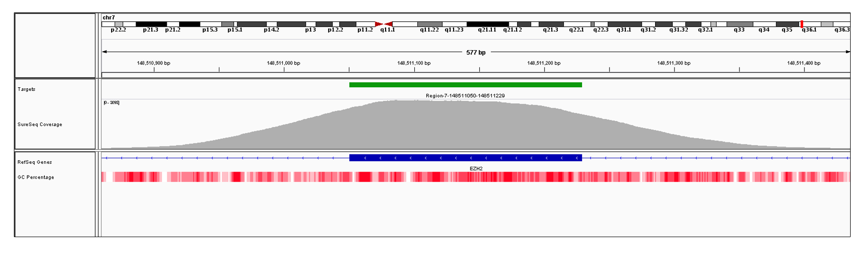Jump to cytoband q34
868x253 pixels.
tap(764, 30)
